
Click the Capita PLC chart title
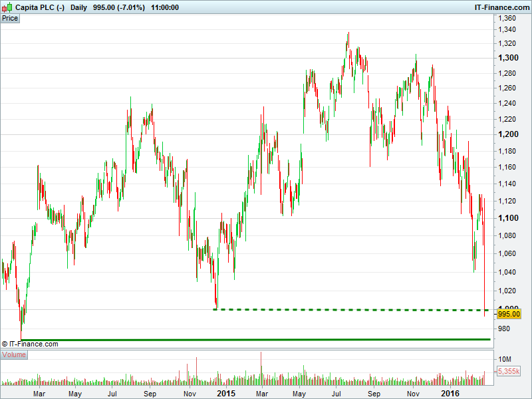24,7
